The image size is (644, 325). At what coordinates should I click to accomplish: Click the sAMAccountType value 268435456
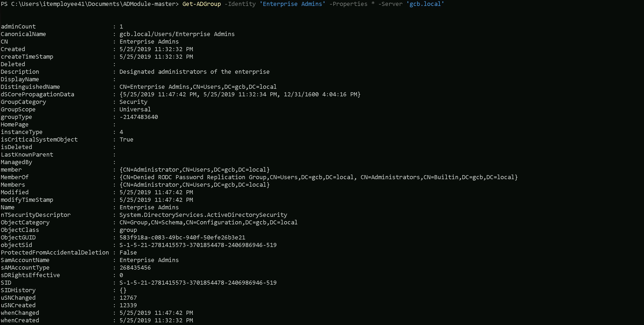pyautogui.click(x=135, y=268)
